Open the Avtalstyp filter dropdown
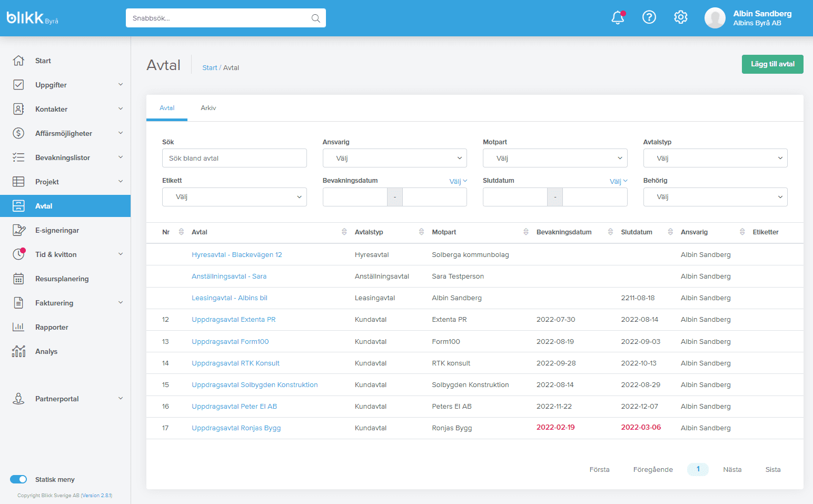 point(715,158)
